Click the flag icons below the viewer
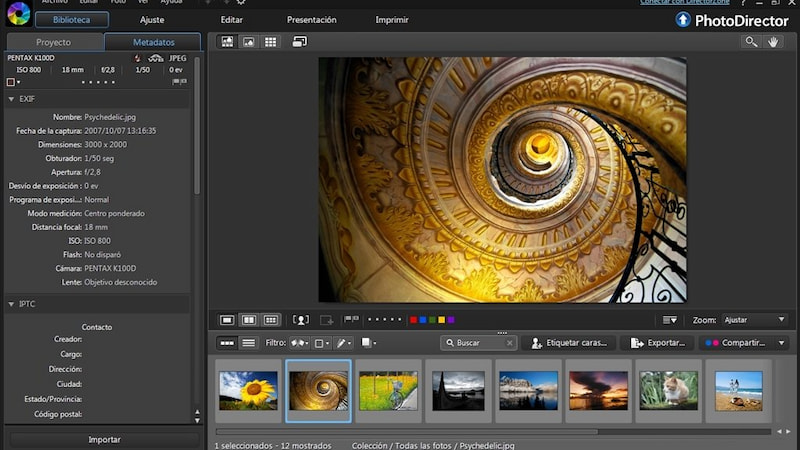This screenshot has width=800, height=450. pos(351,319)
